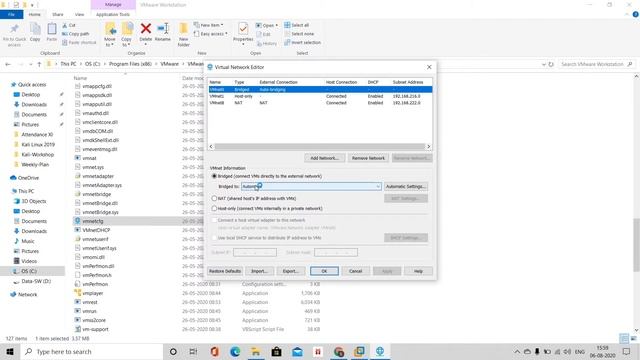Viewport: 640px width, 360px height.
Task: Click the Help button in the dialog
Action: [x=418, y=271]
